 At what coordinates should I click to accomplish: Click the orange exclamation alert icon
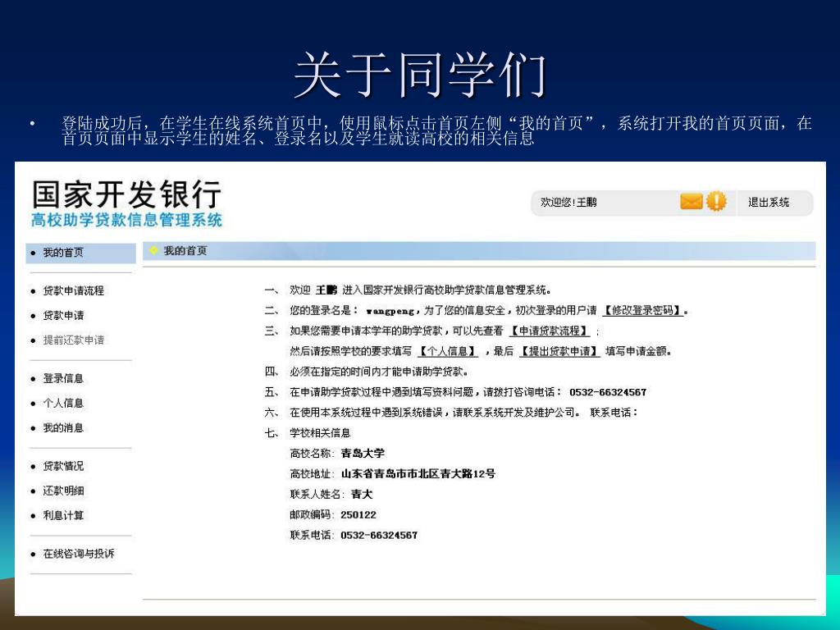point(716,202)
